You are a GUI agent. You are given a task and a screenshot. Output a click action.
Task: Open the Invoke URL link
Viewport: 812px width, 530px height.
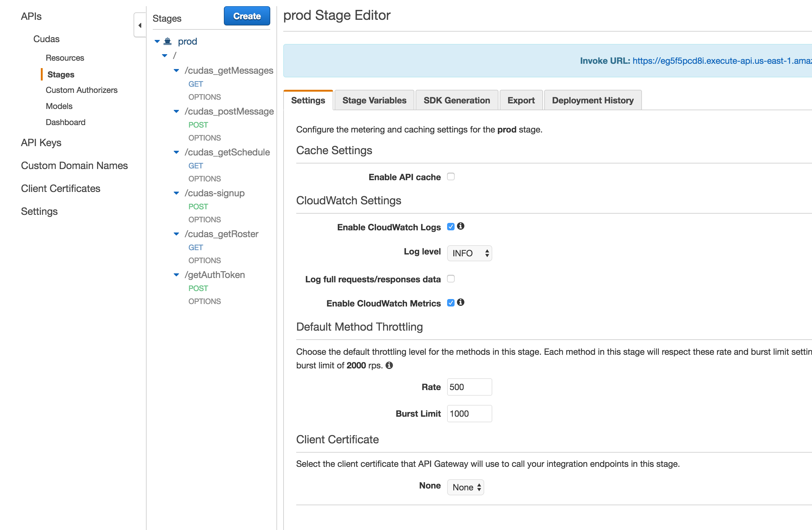(722, 61)
